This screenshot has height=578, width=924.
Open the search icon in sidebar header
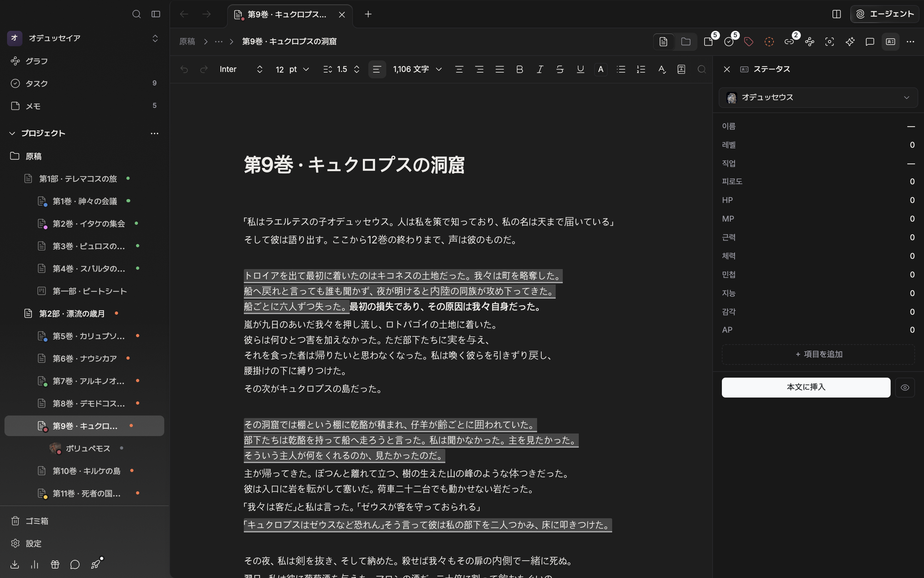click(x=136, y=14)
